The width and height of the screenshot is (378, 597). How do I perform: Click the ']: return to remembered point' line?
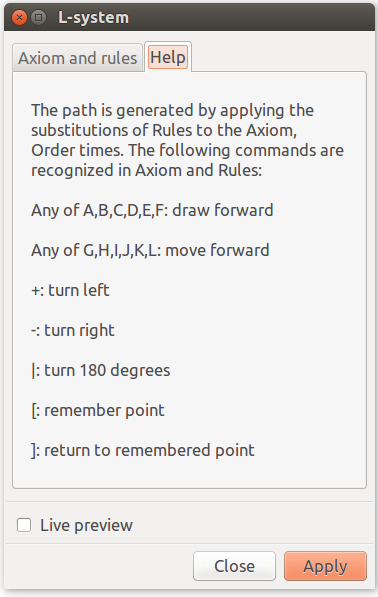(x=143, y=450)
